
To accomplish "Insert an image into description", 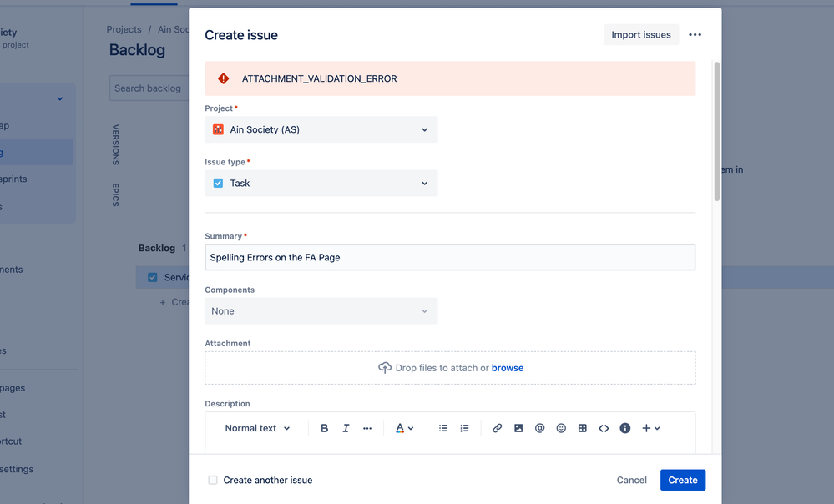I will [518, 428].
